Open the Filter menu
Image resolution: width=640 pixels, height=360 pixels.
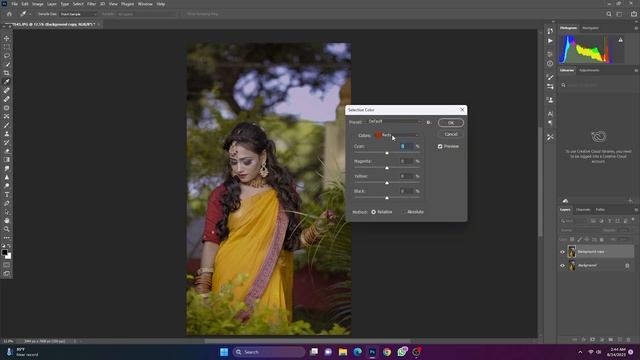coord(91,4)
